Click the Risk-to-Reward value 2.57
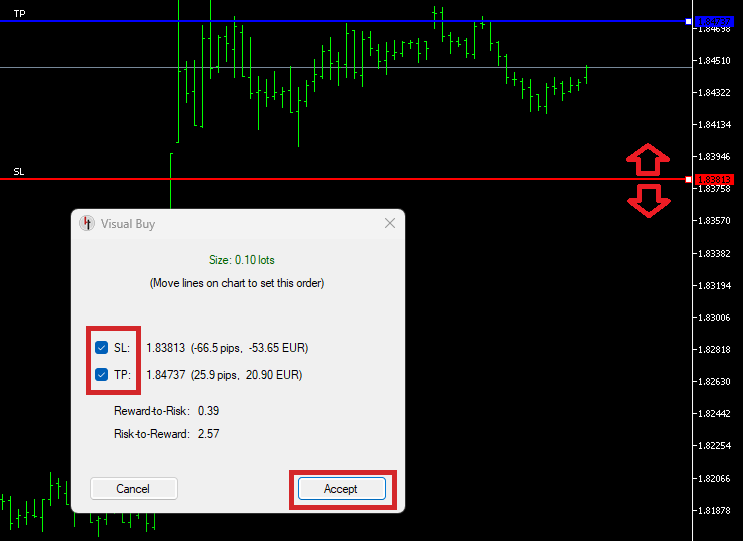The height and width of the screenshot is (541, 743). 208,434
